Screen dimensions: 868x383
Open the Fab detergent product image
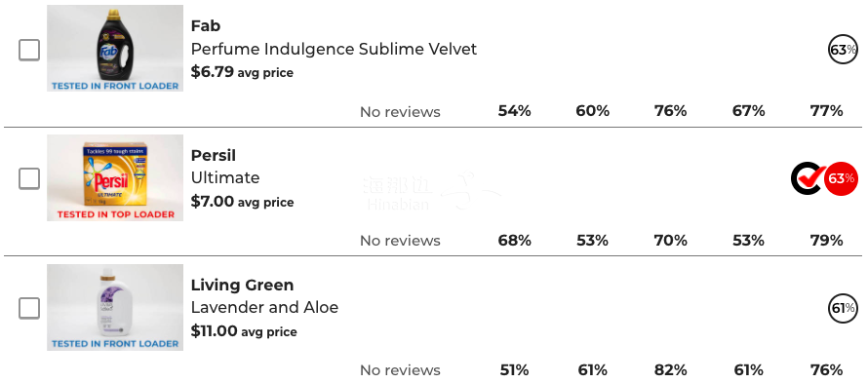pos(115,48)
